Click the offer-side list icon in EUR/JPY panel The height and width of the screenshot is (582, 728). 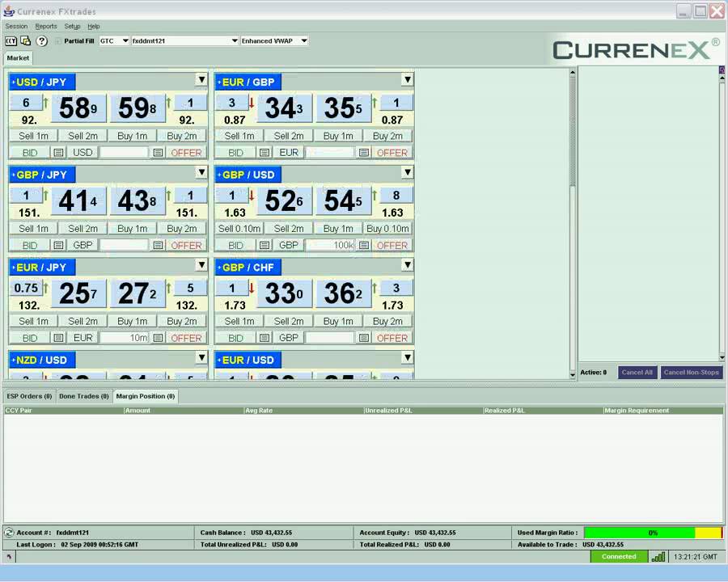click(159, 338)
